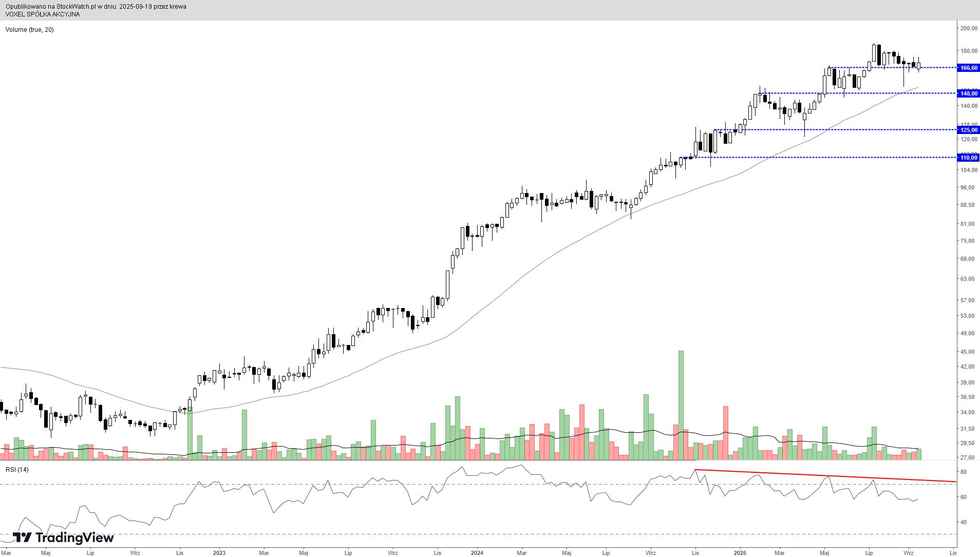The height and width of the screenshot is (557, 980).
Task: Open the Volume (true, 20) indicator label
Action: [29, 30]
